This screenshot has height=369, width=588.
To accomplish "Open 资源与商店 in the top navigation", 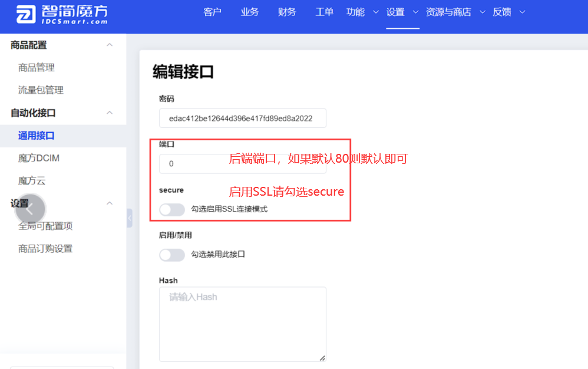I will 448,12.
